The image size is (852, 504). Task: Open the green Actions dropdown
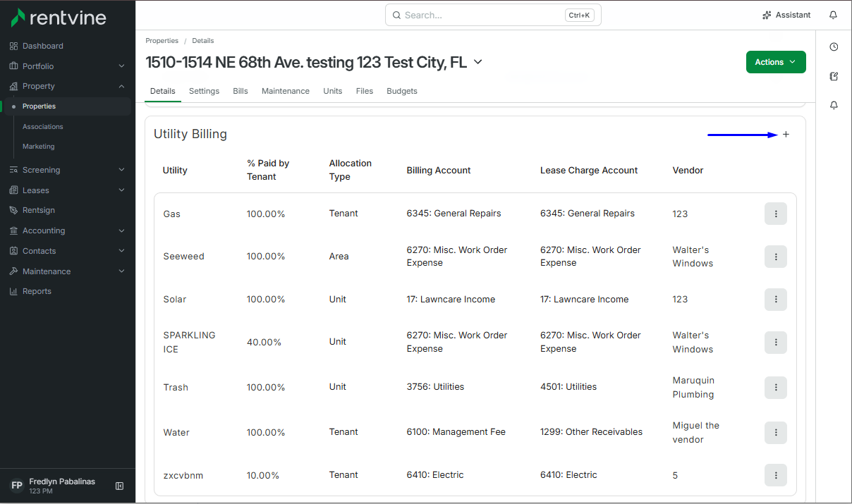pos(776,62)
